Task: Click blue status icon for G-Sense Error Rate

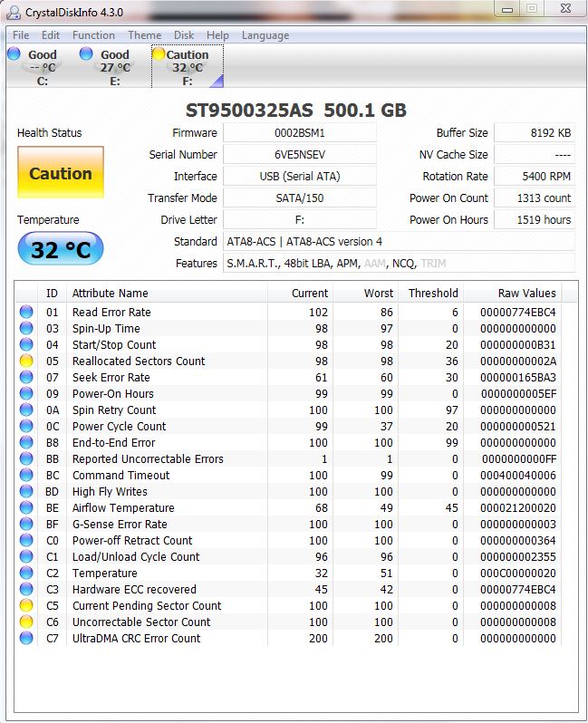Action: click(26, 524)
